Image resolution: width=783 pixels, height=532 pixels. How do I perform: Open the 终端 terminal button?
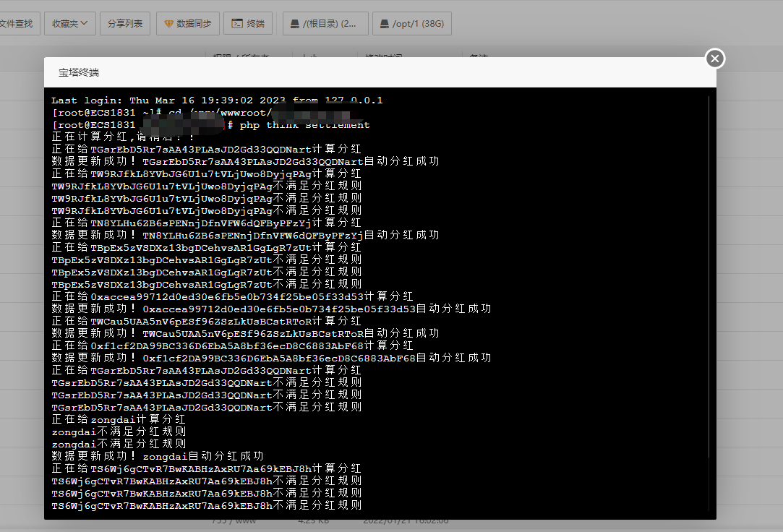[248, 23]
